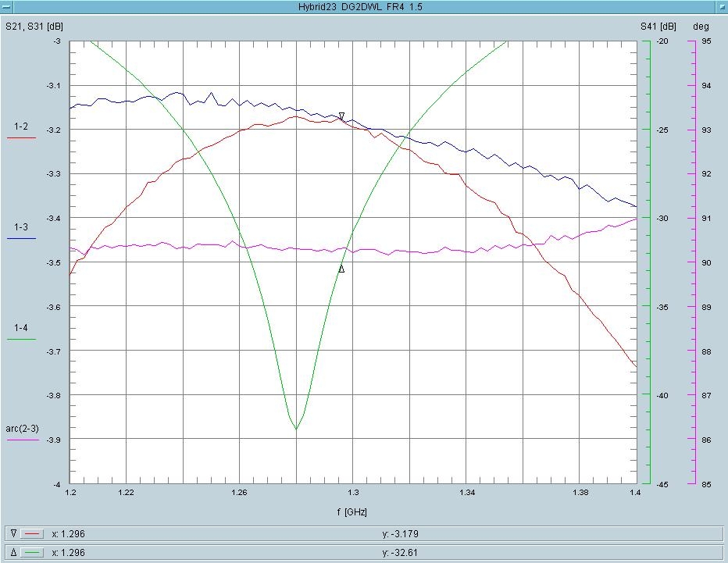
Task: Click the -3.1 tick on left axis
Action: [53, 85]
